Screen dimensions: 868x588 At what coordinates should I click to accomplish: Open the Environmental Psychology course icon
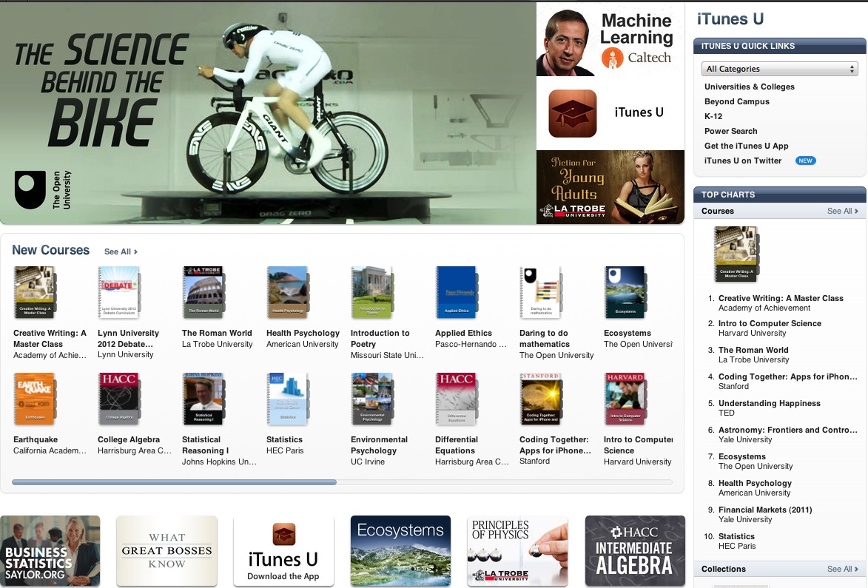(372, 399)
